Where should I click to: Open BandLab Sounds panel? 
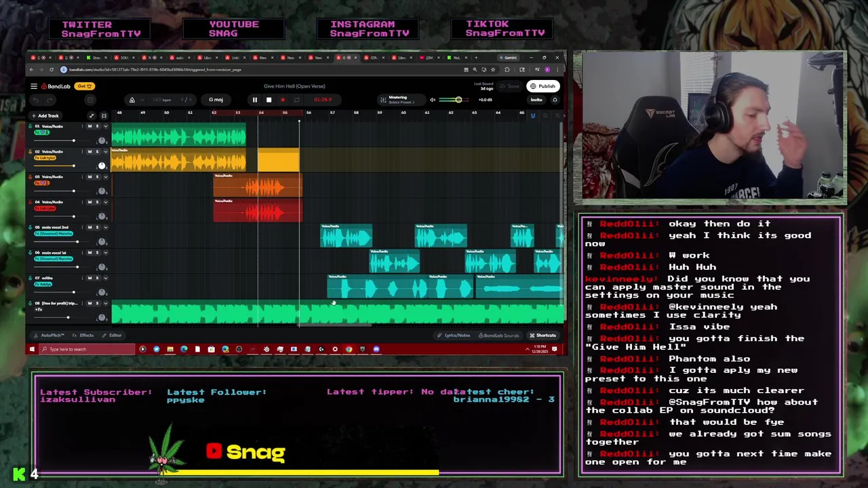click(x=499, y=335)
